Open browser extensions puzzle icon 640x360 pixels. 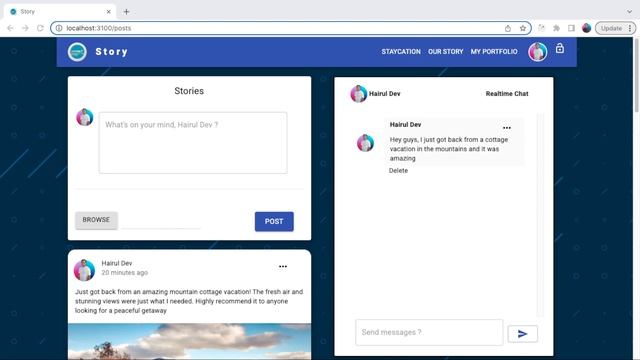point(556,28)
